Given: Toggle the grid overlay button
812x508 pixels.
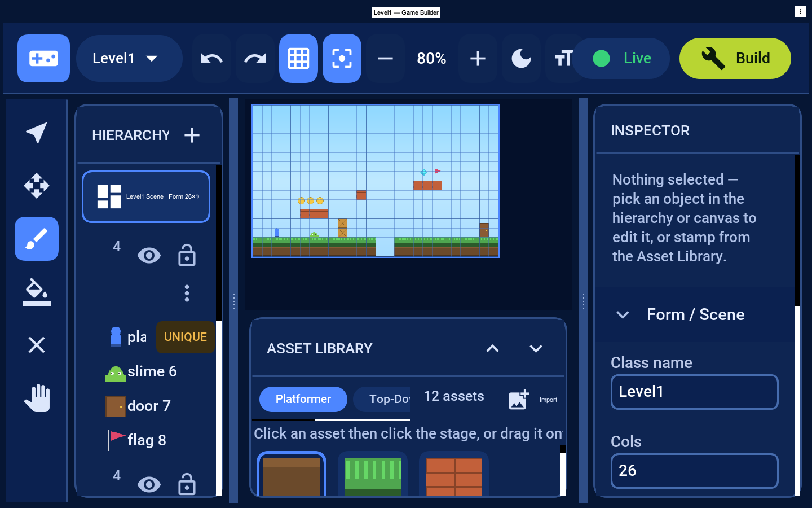Looking at the screenshot, I should point(298,58).
